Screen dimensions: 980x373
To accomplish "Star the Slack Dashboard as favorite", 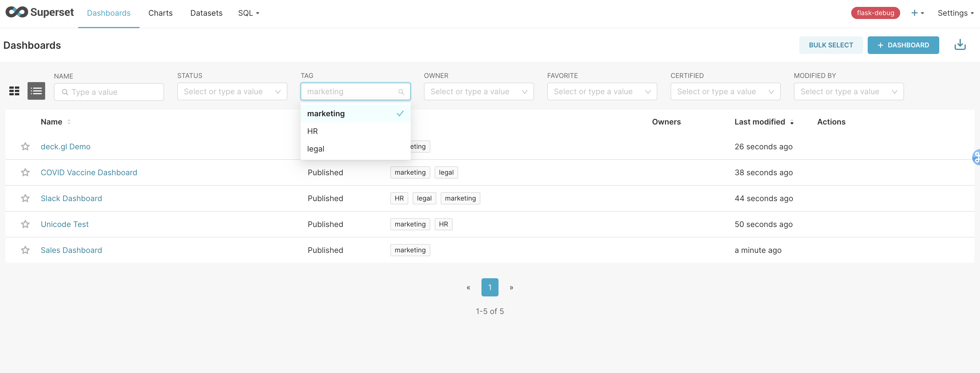I will (25, 198).
